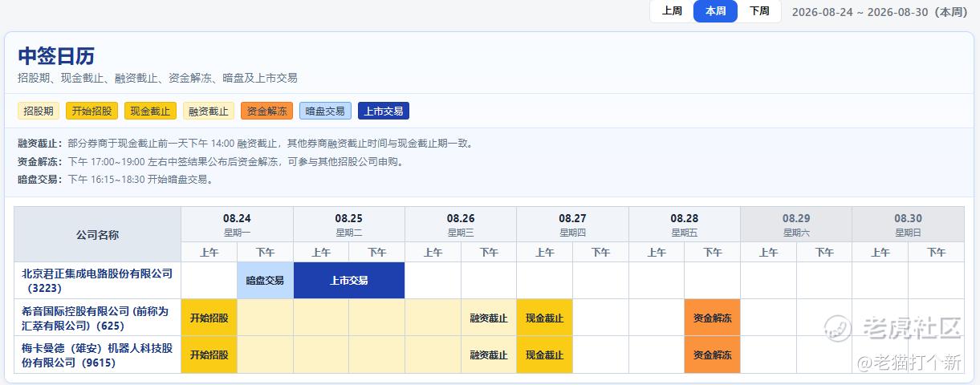Viewport: 980px width, 385px height.
Task: Click the subtitle describing 招股期、现金截止
Action: click(x=157, y=78)
